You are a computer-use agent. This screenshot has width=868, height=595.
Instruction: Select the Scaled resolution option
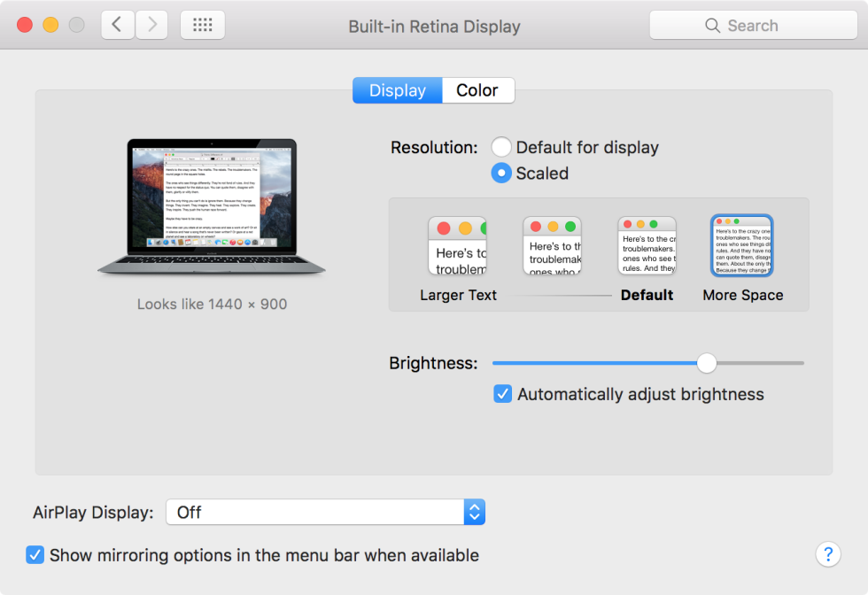[x=501, y=174]
